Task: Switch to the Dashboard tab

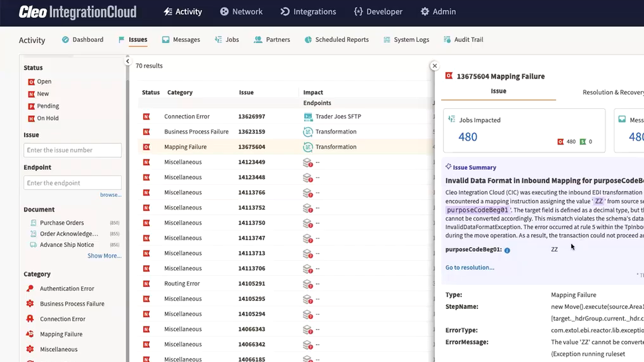Action: point(83,39)
